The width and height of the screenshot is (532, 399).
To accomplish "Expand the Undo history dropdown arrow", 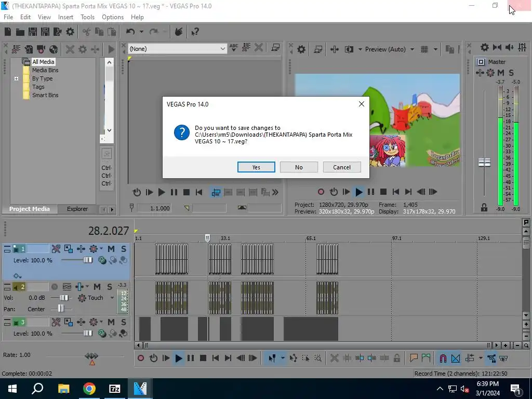I will [x=141, y=32].
